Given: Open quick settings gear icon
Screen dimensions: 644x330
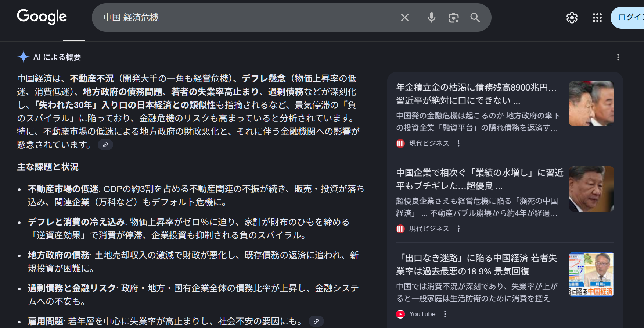Looking at the screenshot, I should 572,18.
